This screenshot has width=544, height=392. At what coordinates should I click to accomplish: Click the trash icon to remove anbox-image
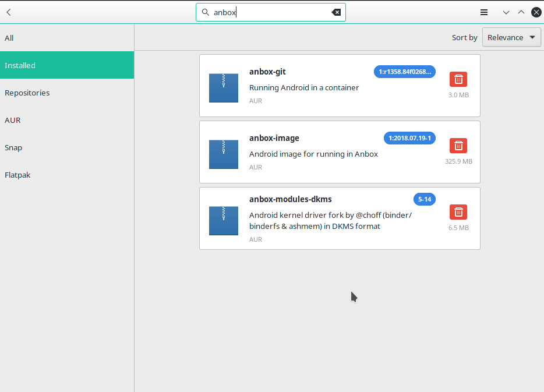tap(458, 146)
